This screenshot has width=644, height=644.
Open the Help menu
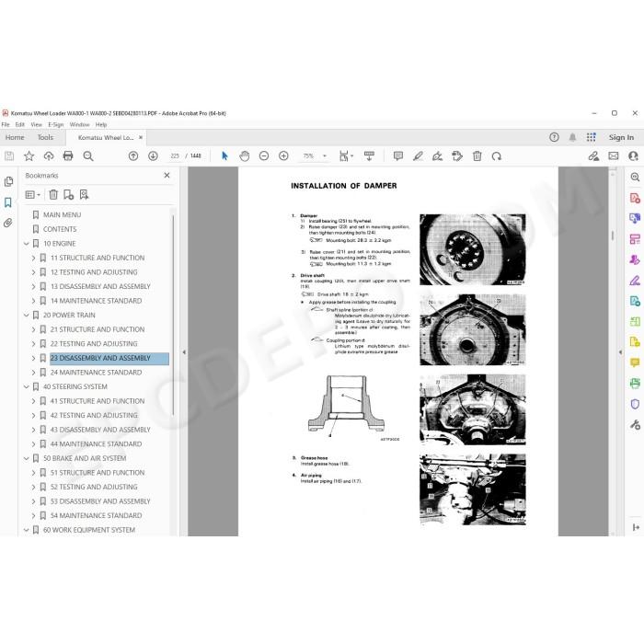click(101, 124)
